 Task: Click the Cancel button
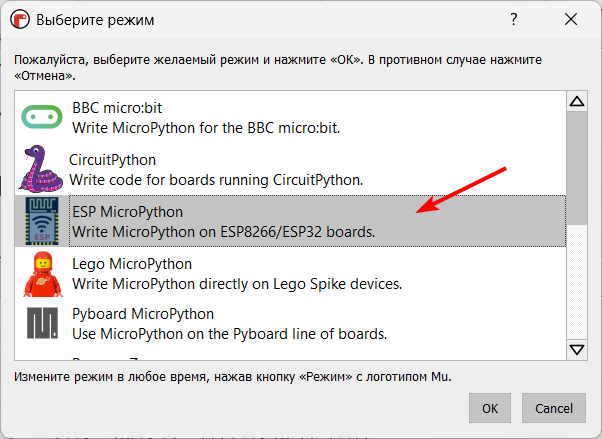[554, 408]
